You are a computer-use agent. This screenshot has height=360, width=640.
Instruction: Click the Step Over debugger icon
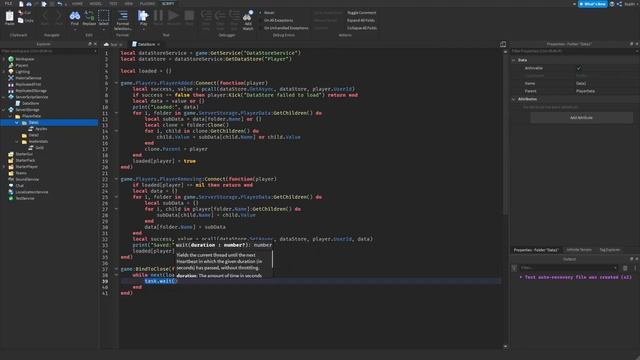(220, 16)
